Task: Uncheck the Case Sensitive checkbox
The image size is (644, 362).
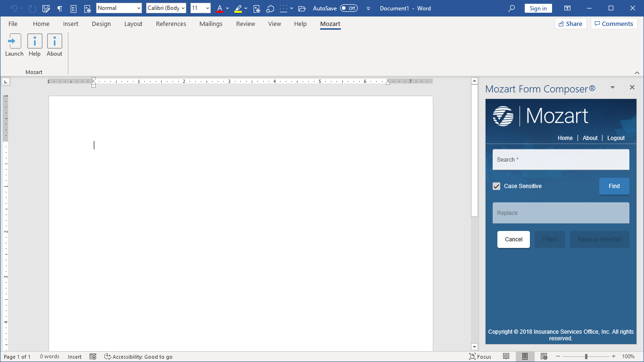Action: click(x=496, y=186)
